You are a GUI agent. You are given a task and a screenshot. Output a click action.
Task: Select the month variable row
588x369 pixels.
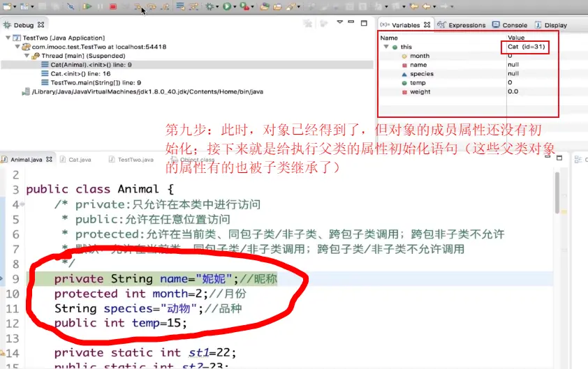pyautogui.click(x=420, y=56)
